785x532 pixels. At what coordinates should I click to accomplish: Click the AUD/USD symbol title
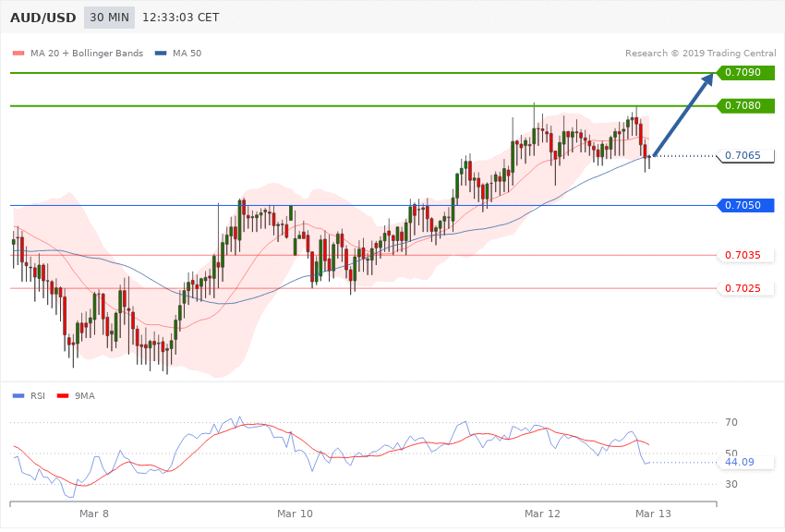43,18
